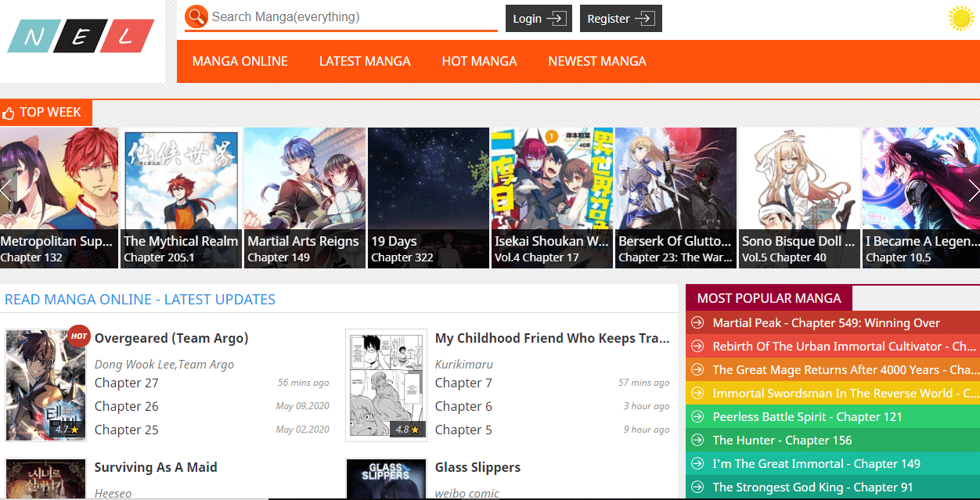
Task: Open I'm The Great Immortal - Chapter 149
Action: pos(816,464)
